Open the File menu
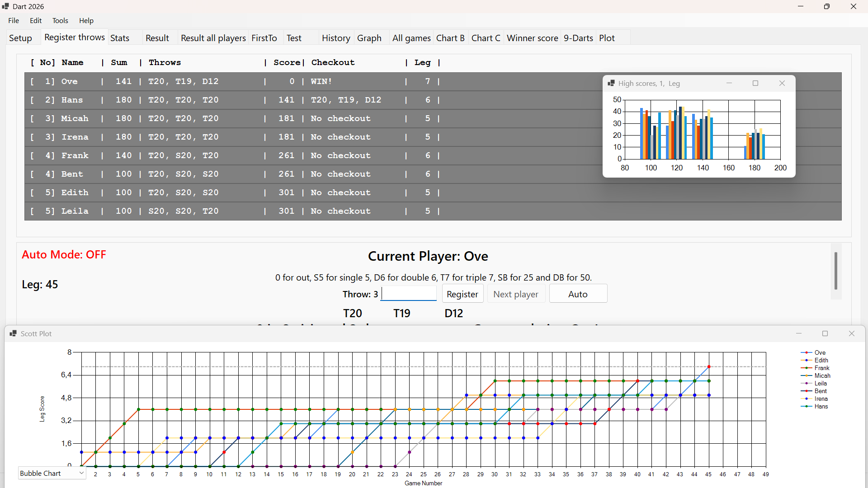The width and height of the screenshot is (868, 488). pos(14,21)
